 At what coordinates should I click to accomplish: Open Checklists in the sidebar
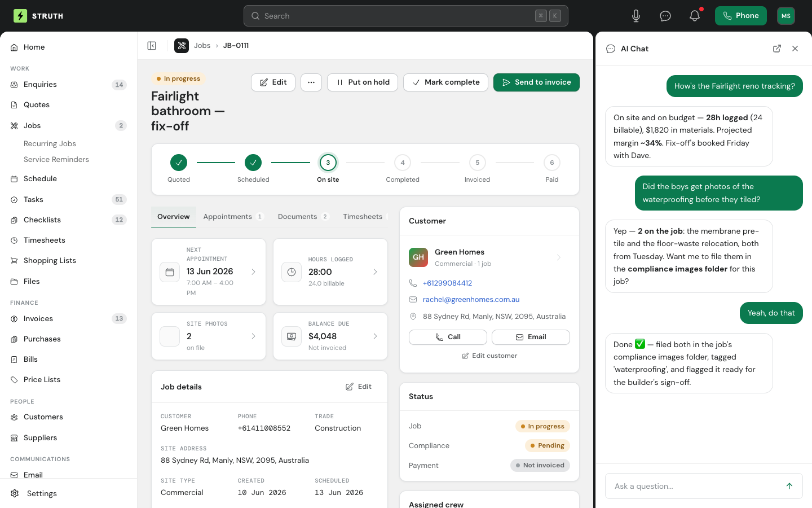coord(68,220)
